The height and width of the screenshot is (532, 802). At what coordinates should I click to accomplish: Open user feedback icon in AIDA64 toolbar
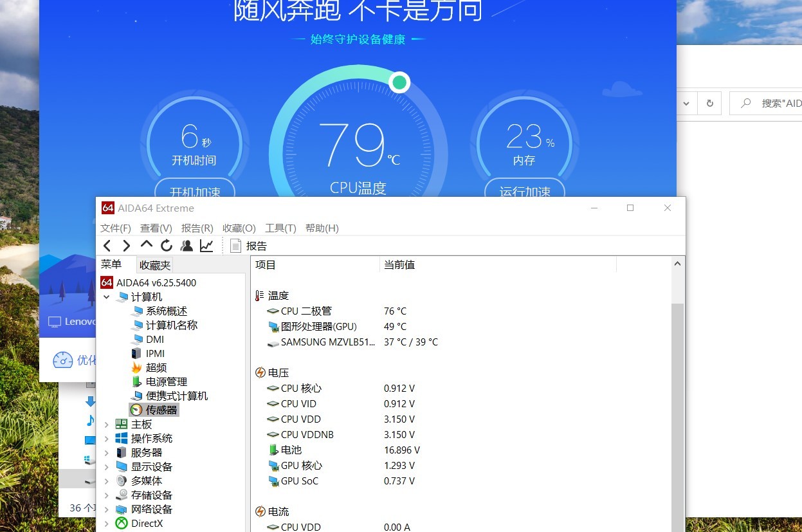(x=187, y=245)
